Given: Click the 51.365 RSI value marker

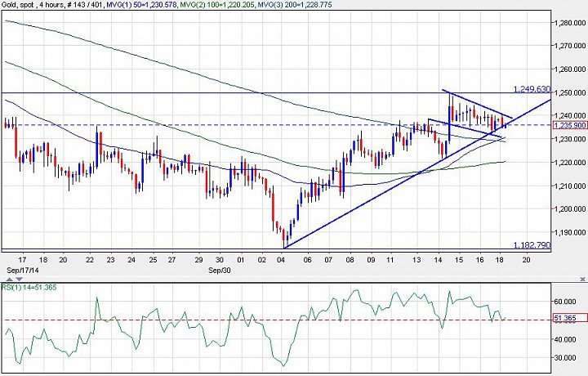Looking at the screenshot, I should click(570, 318).
